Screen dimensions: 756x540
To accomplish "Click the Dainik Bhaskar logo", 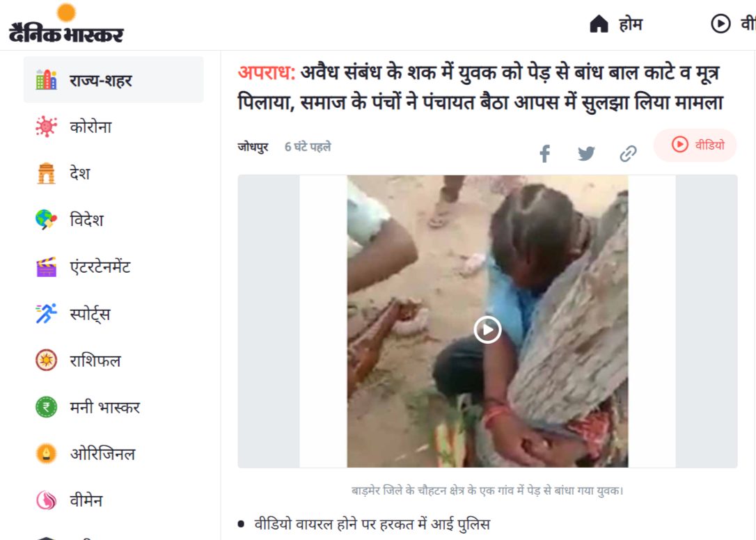I will (x=66, y=23).
